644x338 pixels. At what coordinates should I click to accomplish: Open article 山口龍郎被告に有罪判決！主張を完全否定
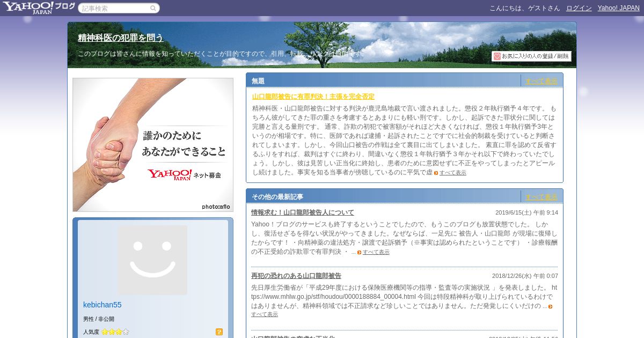[x=313, y=97]
